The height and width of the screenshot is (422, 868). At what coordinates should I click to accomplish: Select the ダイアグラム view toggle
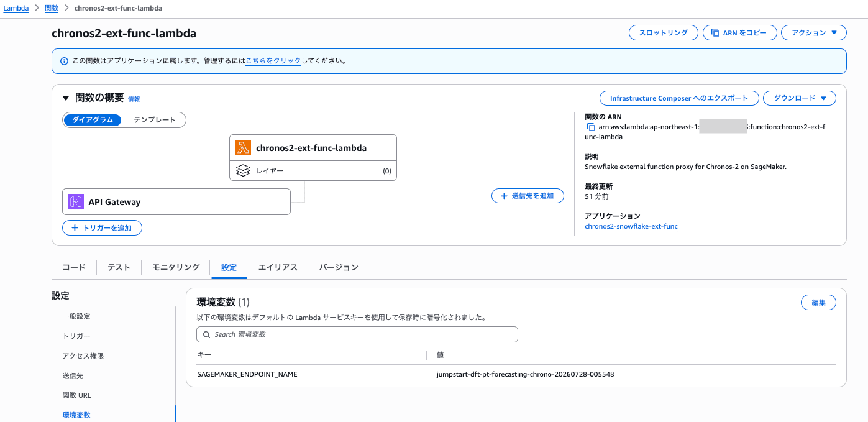point(93,120)
